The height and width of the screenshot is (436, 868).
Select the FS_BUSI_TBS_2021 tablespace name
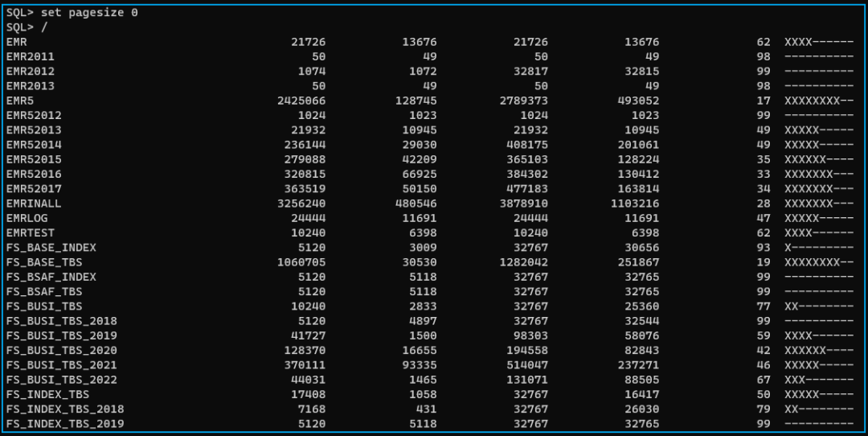point(62,364)
